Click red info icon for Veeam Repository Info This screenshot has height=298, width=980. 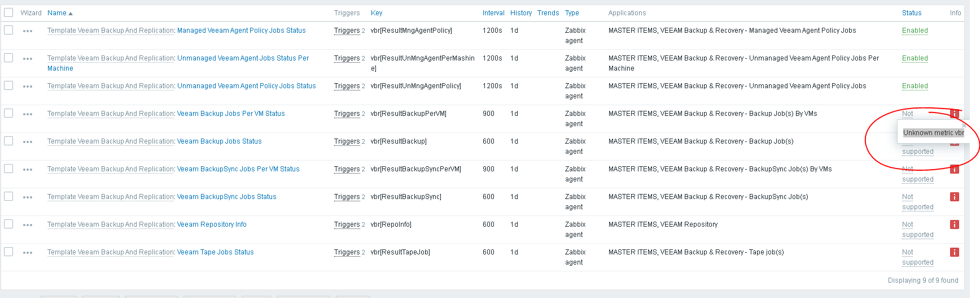[x=955, y=224]
